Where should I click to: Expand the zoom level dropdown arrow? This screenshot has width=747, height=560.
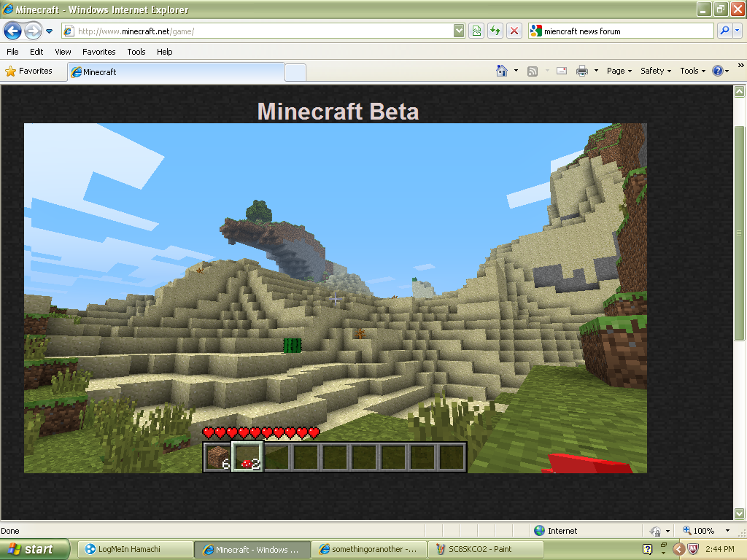click(x=727, y=531)
